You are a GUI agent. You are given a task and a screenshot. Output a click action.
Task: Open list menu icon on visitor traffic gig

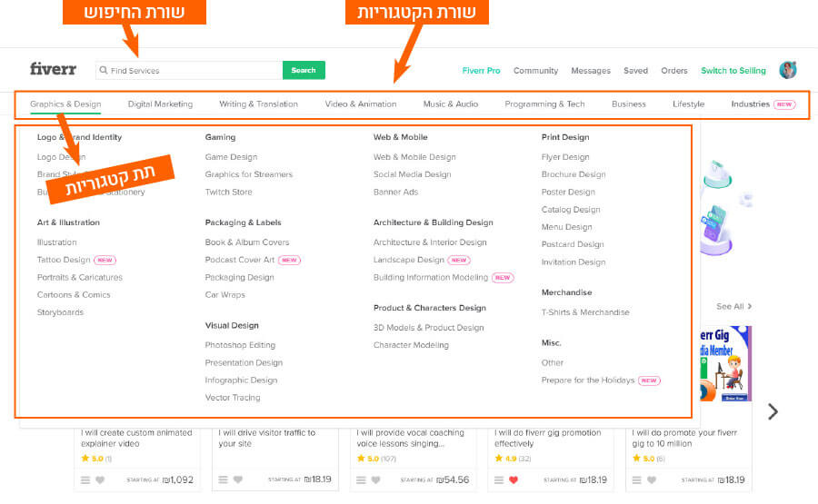coord(224,479)
